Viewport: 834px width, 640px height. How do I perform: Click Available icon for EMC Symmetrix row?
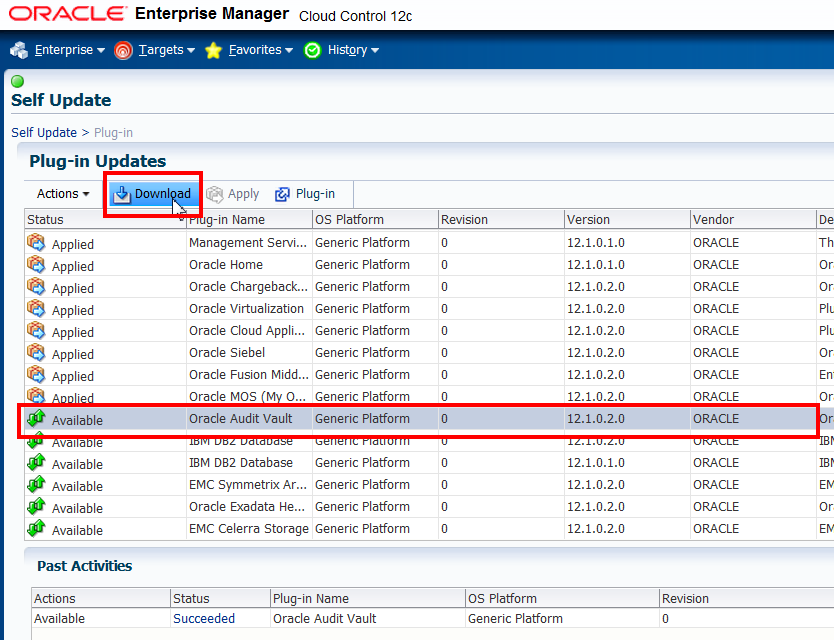point(36,485)
